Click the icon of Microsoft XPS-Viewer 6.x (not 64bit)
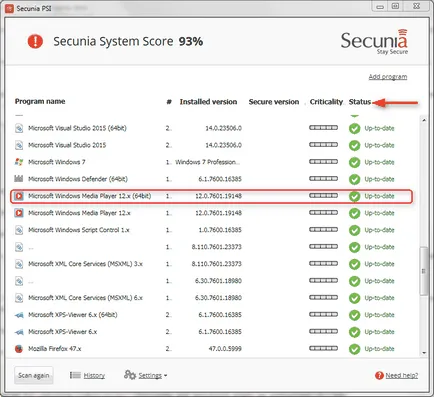The image size is (434, 397). click(19, 332)
